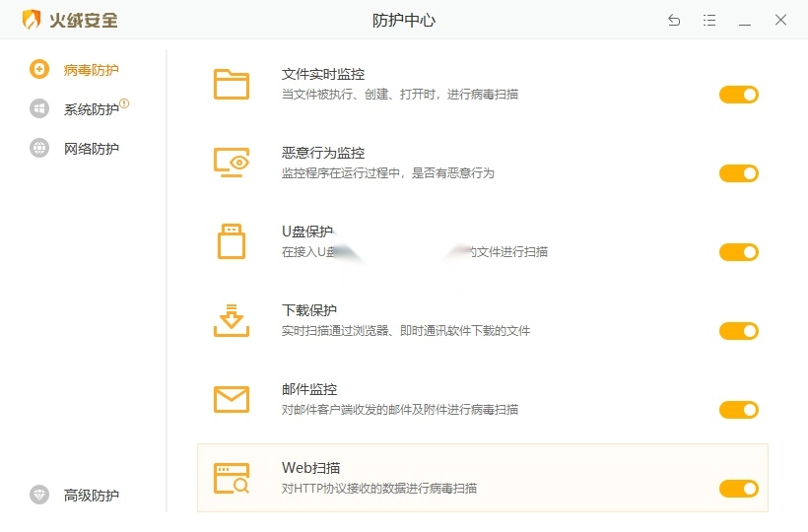Disable the 下载保护 toggle switch
Screen dimensions: 808x532
pyautogui.click(x=738, y=331)
